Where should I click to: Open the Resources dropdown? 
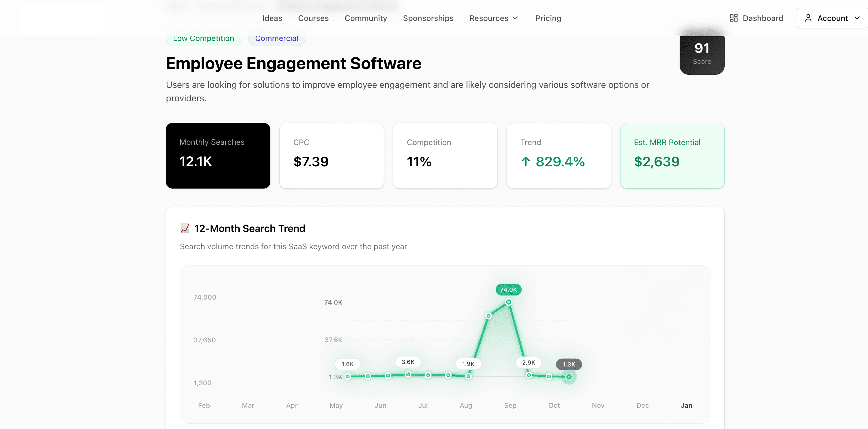tap(494, 18)
